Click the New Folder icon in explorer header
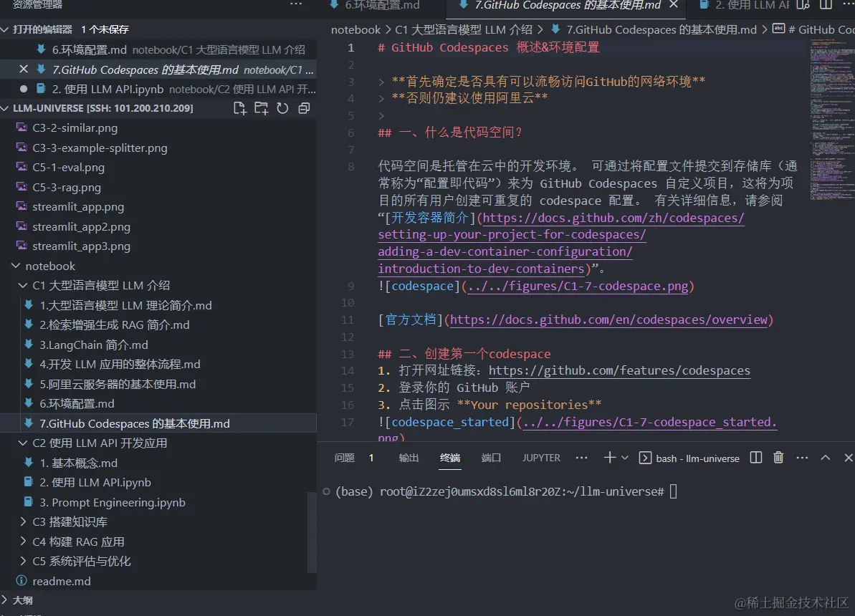 pos(261,108)
